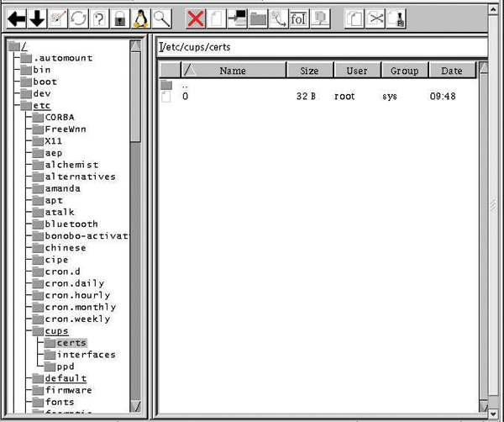Viewport: 504px width, 422px height.
Task: Click the path field showing /etc/cups/certs
Action: tap(323, 47)
